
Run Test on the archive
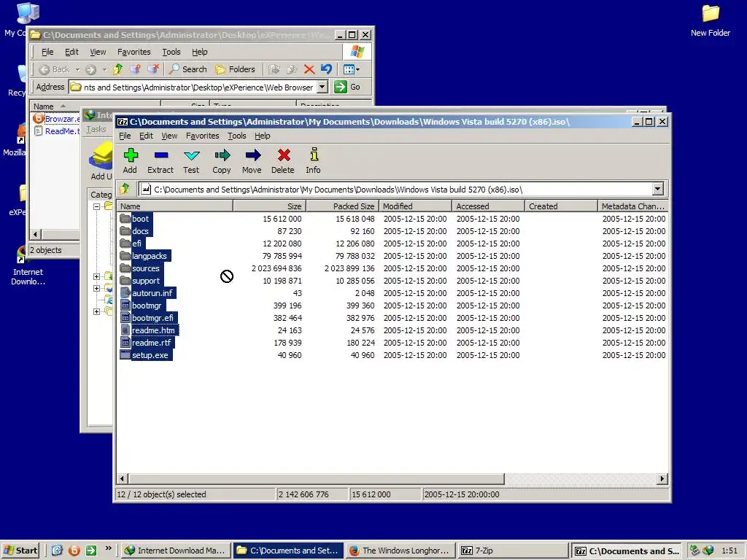click(191, 161)
